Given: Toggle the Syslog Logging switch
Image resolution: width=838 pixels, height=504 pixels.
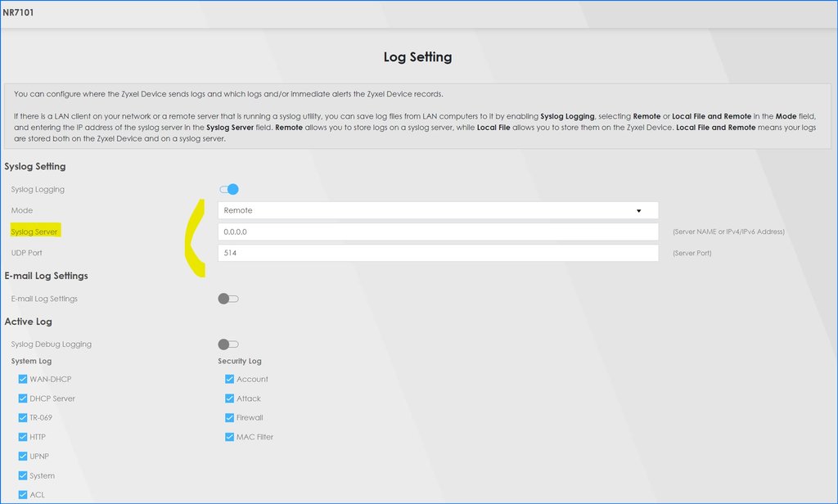Looking at the screenshot, I should [x=229, y=189].
